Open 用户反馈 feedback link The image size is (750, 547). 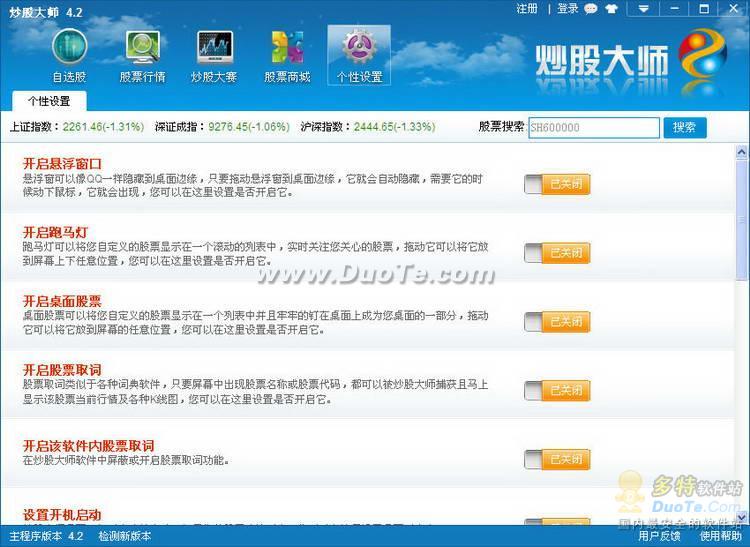click(659, 536)
